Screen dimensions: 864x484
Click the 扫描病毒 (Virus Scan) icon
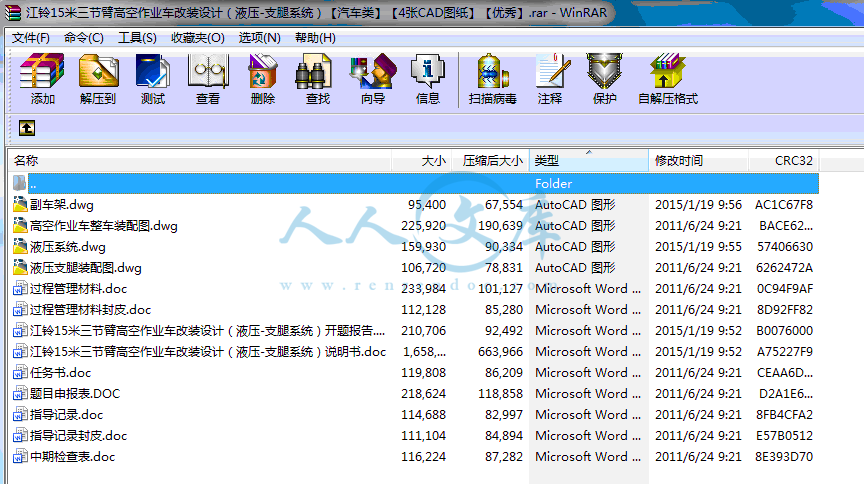(x=493, y=79)
